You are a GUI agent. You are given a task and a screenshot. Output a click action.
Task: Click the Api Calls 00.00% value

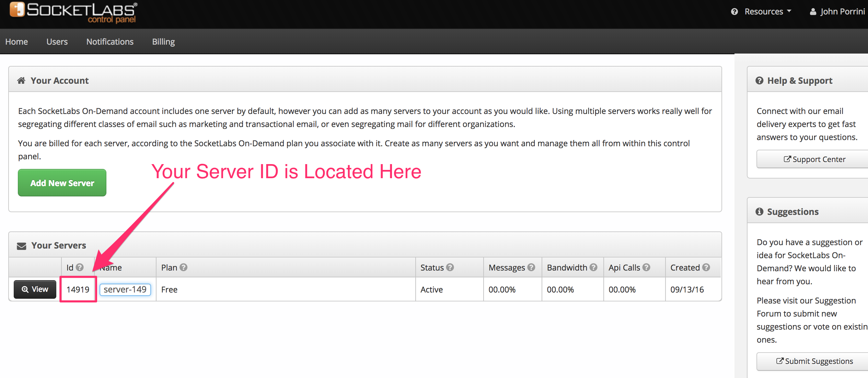[622, 289]
